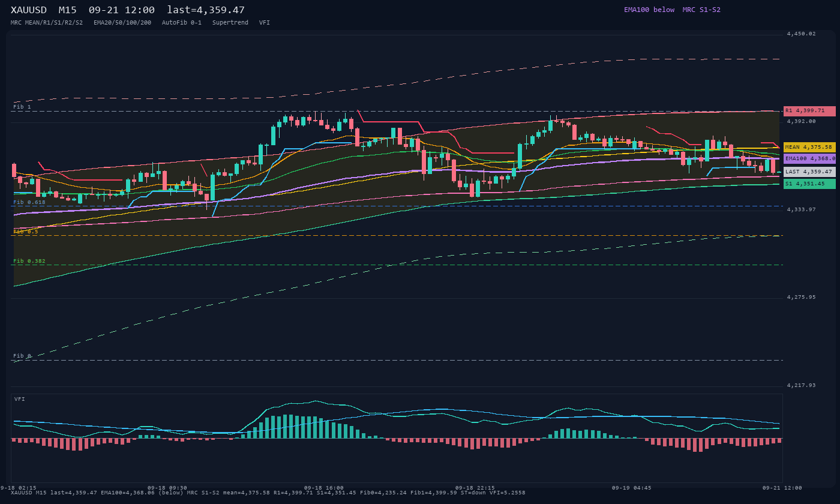This screenshot has height=504, width=840.
Task: Click the "Fib 0.382" level label
Action: tap(29, 261)
